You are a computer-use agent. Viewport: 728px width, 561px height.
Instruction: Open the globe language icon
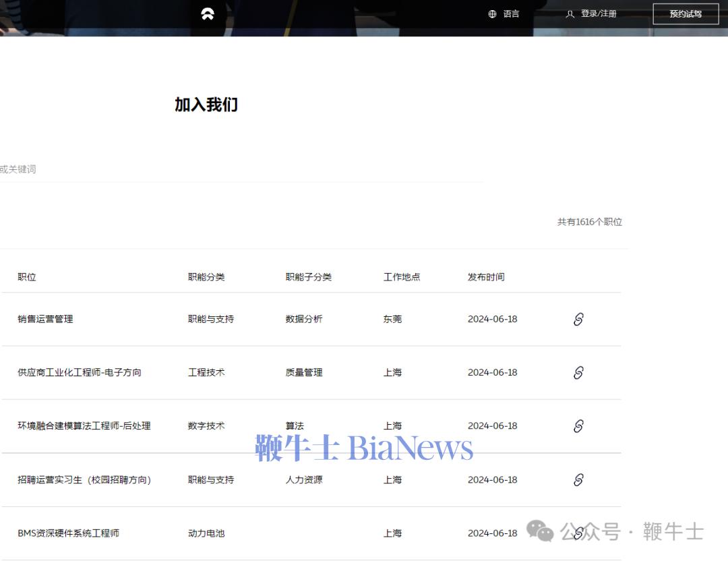[x=493, y=14]
